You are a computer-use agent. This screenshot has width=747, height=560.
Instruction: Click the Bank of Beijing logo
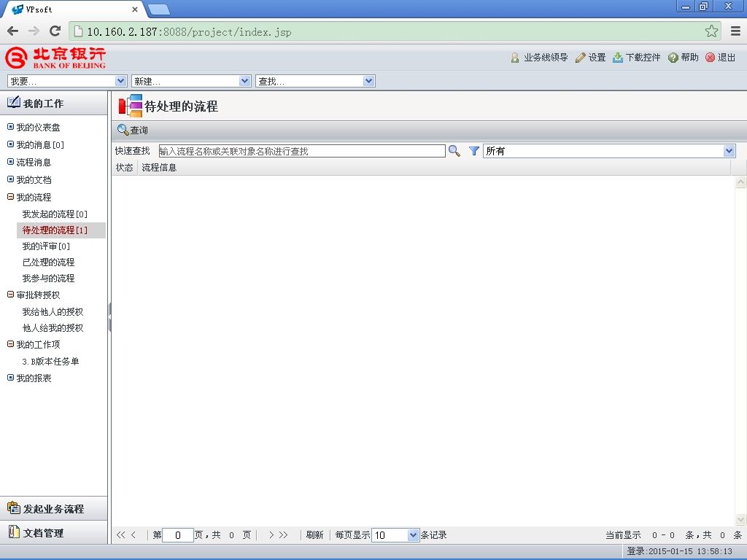pyautogui.click(x=55, y=58)
